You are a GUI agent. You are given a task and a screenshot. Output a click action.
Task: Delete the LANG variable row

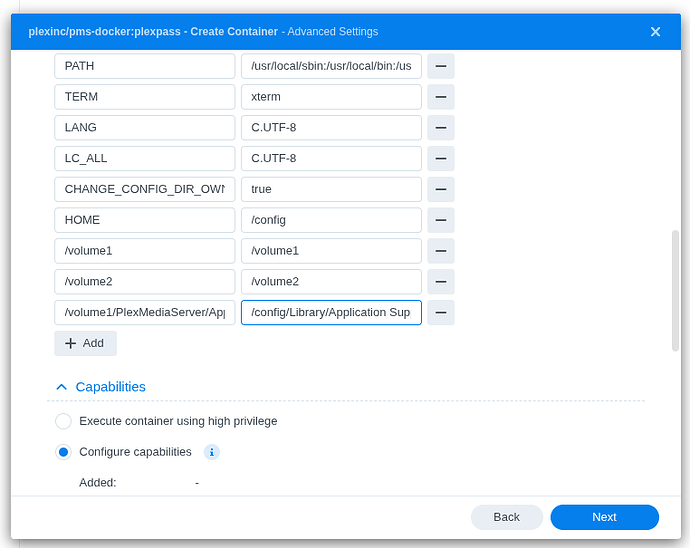coord(441,128)
